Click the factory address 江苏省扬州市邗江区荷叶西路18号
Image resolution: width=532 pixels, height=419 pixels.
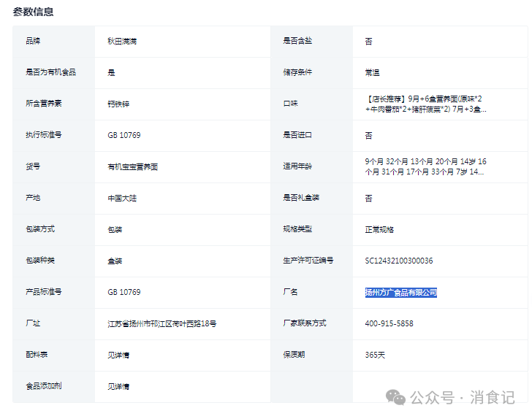pyautogui.click(x=161, y=324)
